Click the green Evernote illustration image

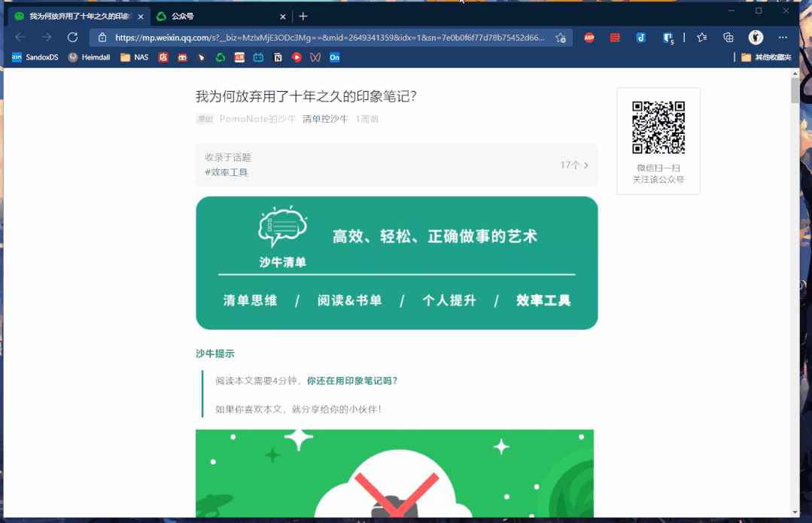point(394,473)
